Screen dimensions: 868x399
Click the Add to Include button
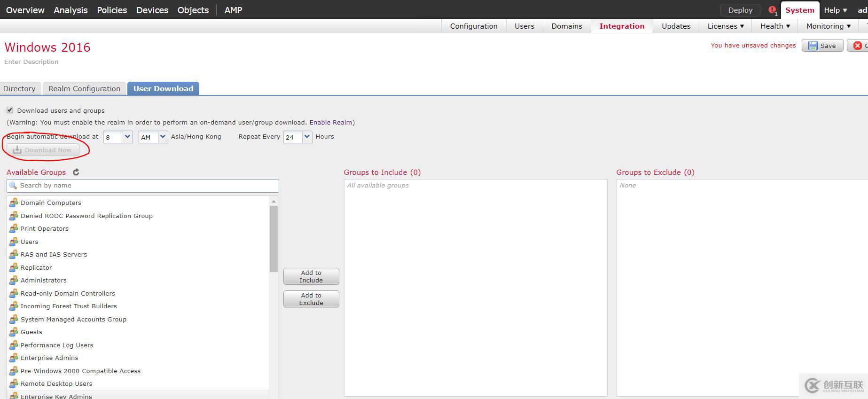coord(311,276)
